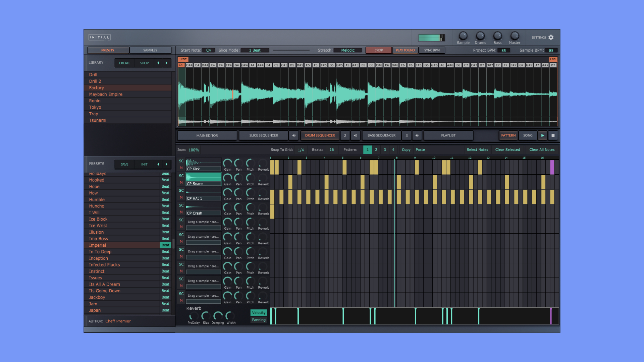Screen dimensions: 644x362
Task: Click the Drum Sequencer speaker icon
Action: coord(355,135)
